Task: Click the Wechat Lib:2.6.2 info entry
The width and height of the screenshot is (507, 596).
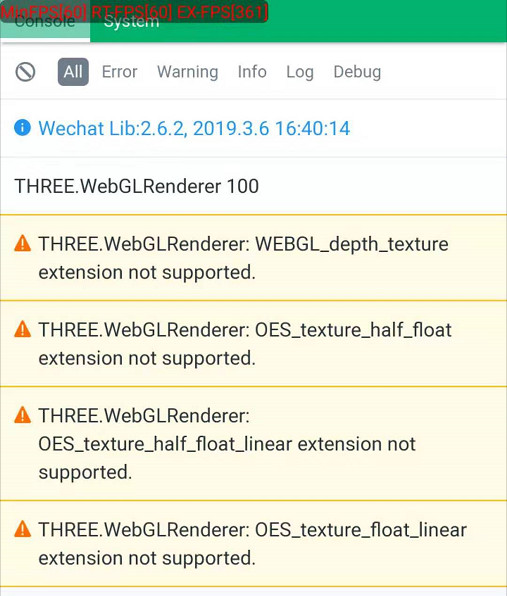Action: 254,128
